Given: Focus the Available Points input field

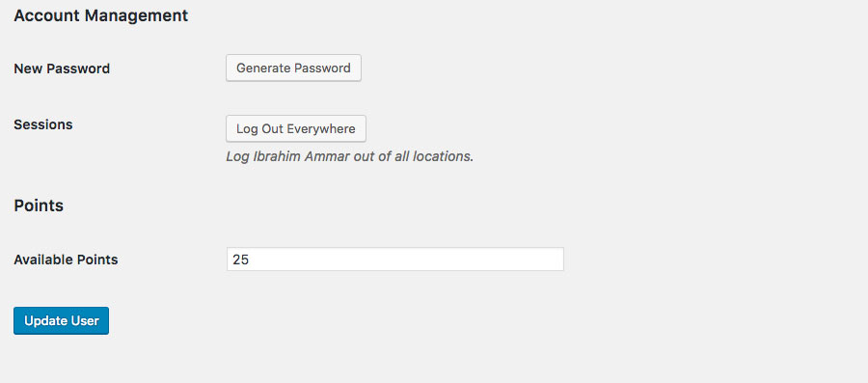Looking at the screenshot, I should [x=395, y=259].
